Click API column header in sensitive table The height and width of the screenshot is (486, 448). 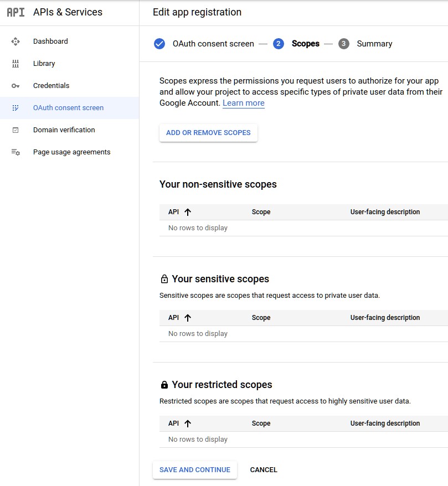tap(174, 318)
